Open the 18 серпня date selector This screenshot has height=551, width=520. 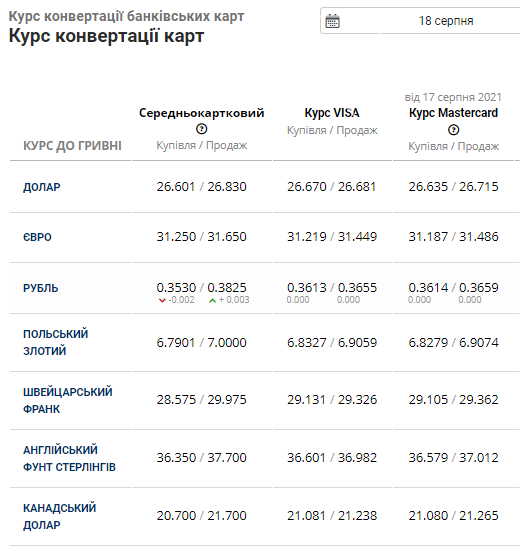click(x=420, y=21)
